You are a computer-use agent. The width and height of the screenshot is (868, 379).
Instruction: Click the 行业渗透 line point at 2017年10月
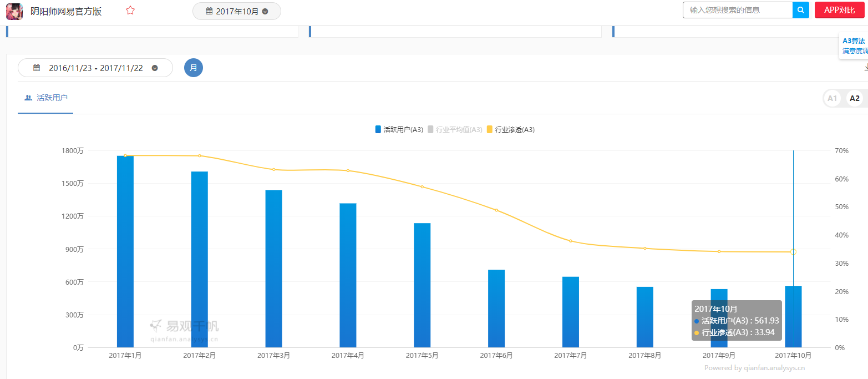(x=793, y=252)
